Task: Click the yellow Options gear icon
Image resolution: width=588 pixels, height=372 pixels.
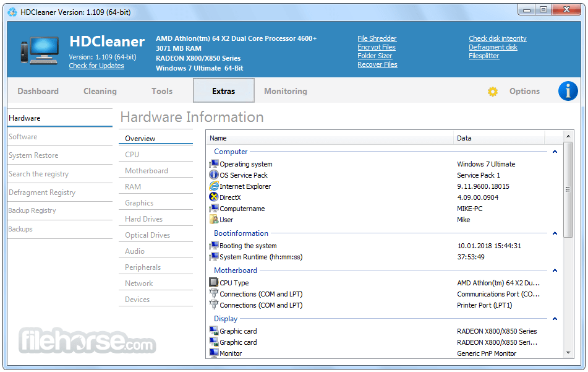Action: [492, 92]
